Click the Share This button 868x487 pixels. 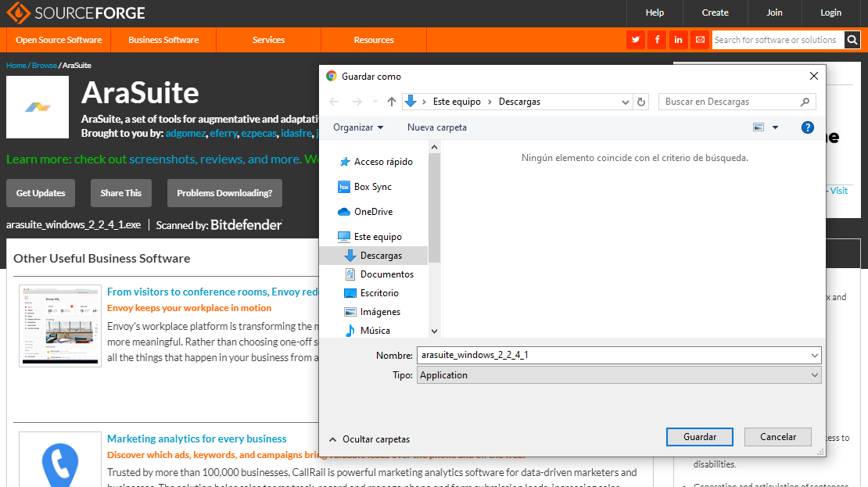point(120,193)
